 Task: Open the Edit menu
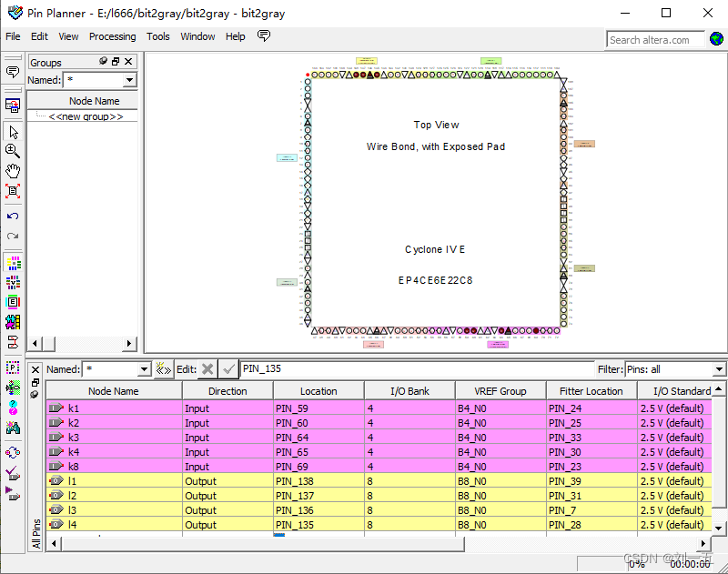39,36
